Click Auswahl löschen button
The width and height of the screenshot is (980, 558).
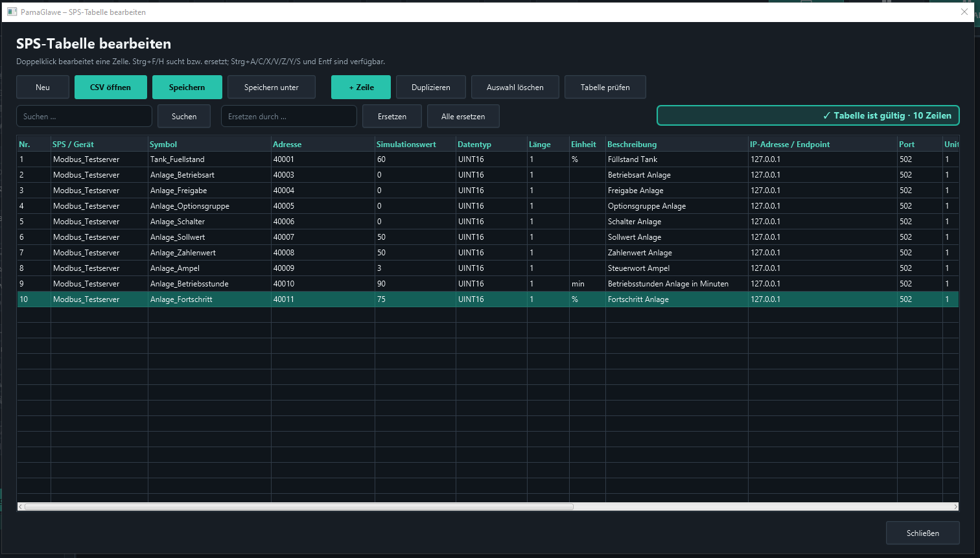pyautogui.click(x=515, y=87)
